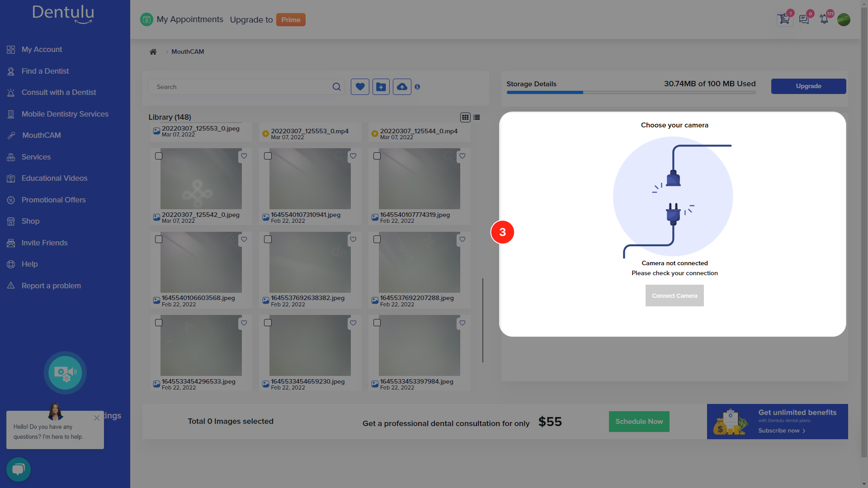Go to Services sidebar item
Screen dimensions: 868x488
36,157
